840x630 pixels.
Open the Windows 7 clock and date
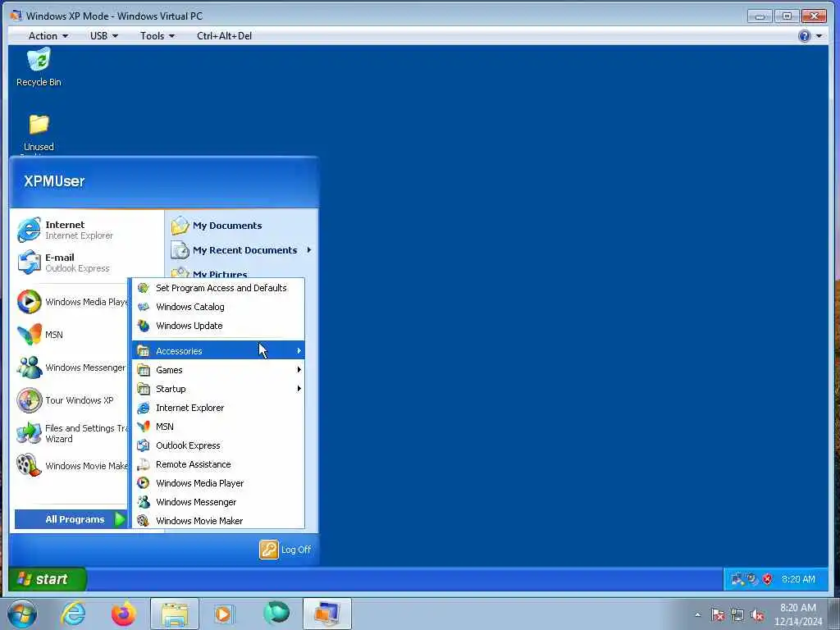(x=798, y=614)
